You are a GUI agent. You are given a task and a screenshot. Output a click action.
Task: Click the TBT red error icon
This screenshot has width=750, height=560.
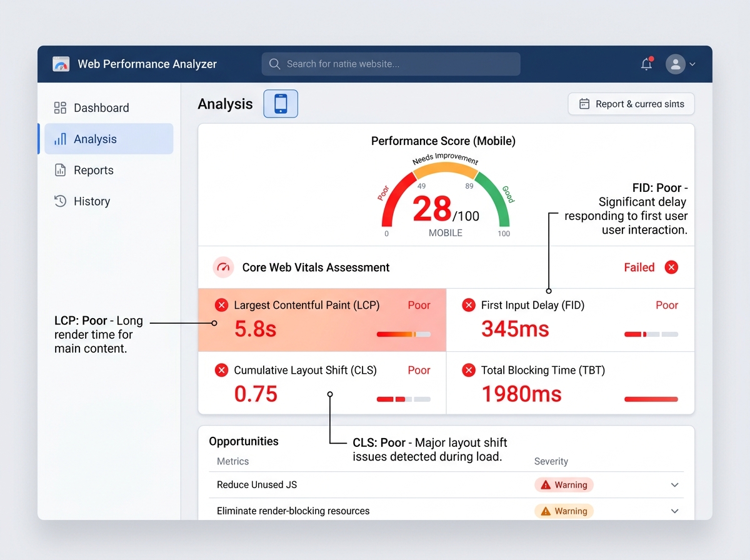(469, 370)
